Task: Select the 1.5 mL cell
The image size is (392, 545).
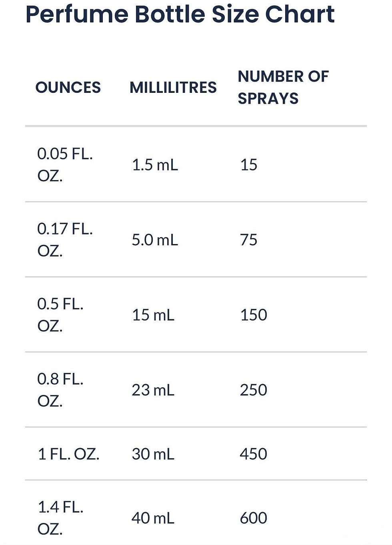Action: point(155,165)
